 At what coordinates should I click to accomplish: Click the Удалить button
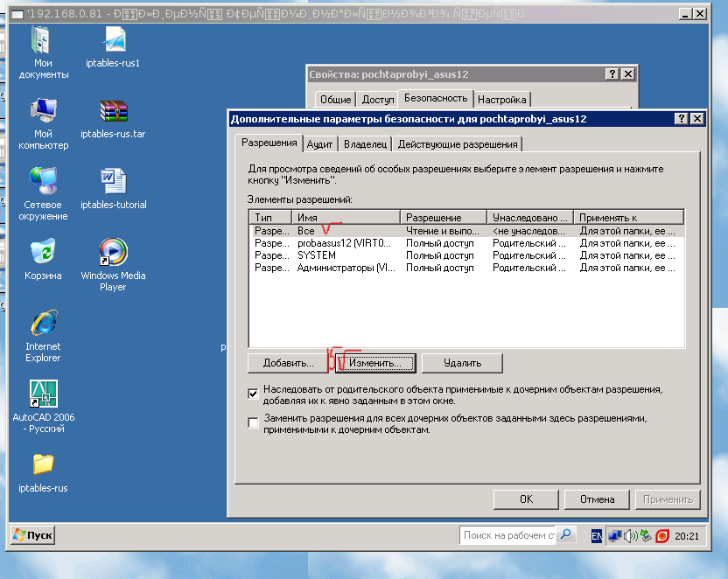[462, 362]
